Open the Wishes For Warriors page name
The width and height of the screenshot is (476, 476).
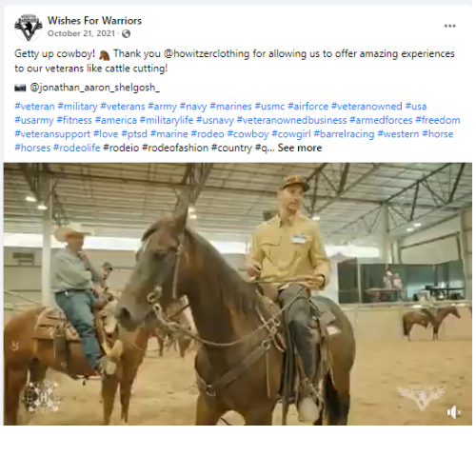[x=94, y=21]
